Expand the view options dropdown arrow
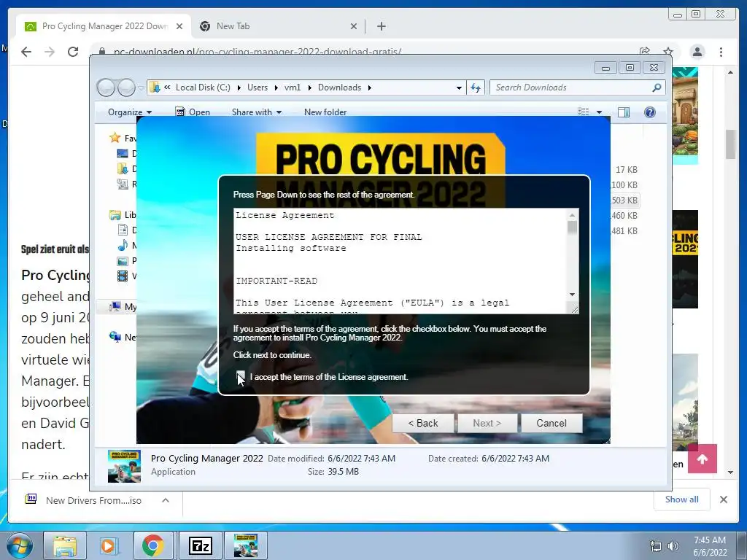 [600, 112]
